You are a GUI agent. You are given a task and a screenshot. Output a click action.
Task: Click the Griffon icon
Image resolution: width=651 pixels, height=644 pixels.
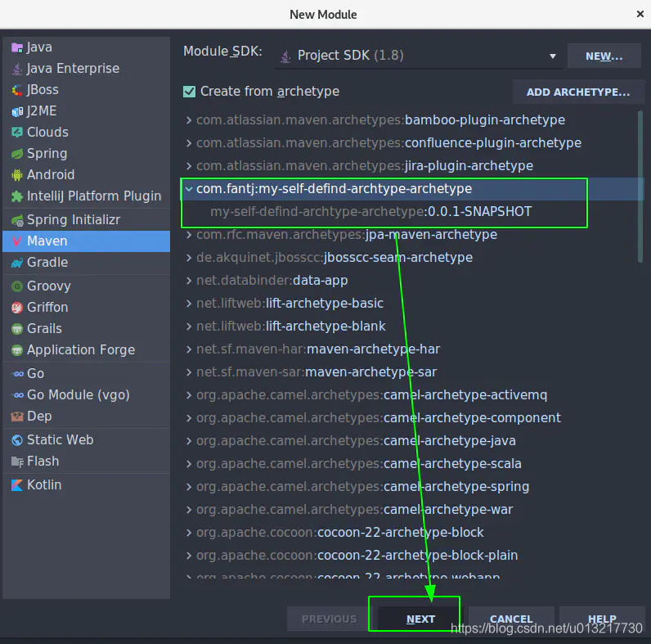[17, 308]
